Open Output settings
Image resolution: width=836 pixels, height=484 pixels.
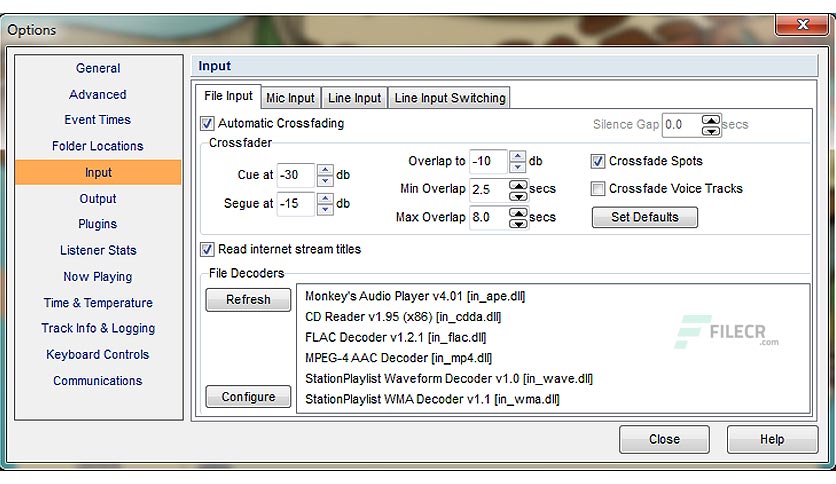click(98, 199)
